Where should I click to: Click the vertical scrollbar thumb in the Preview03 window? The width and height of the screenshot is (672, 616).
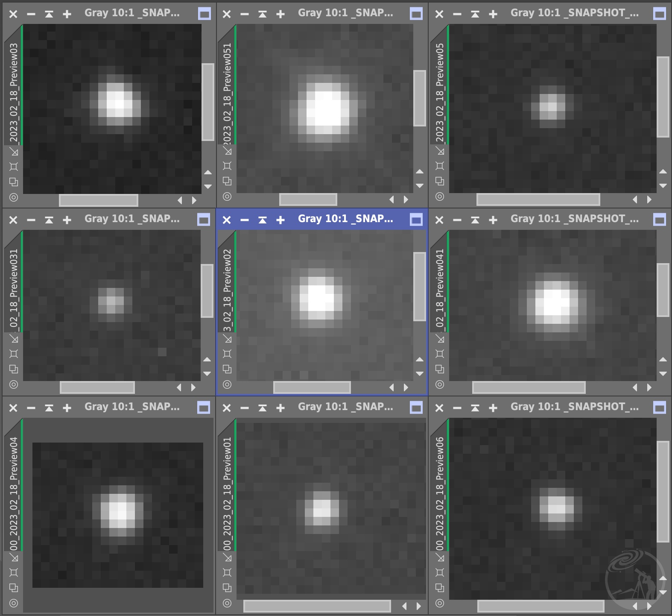click(208, 102)
